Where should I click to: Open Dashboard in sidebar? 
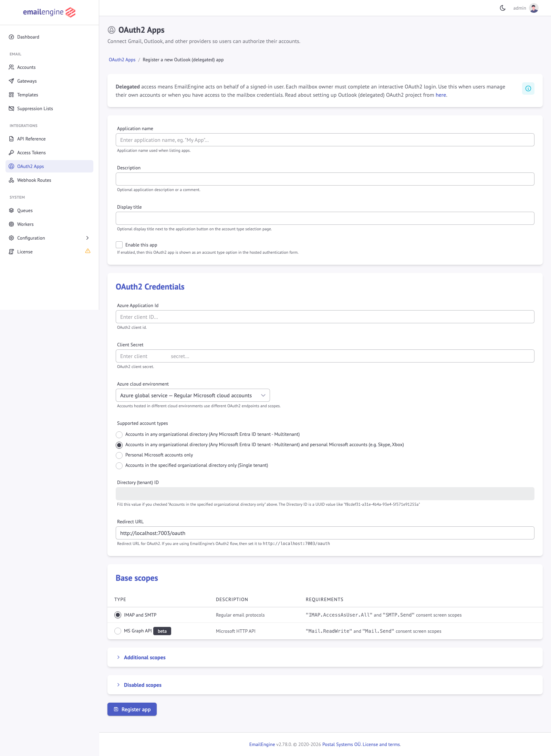49,37
